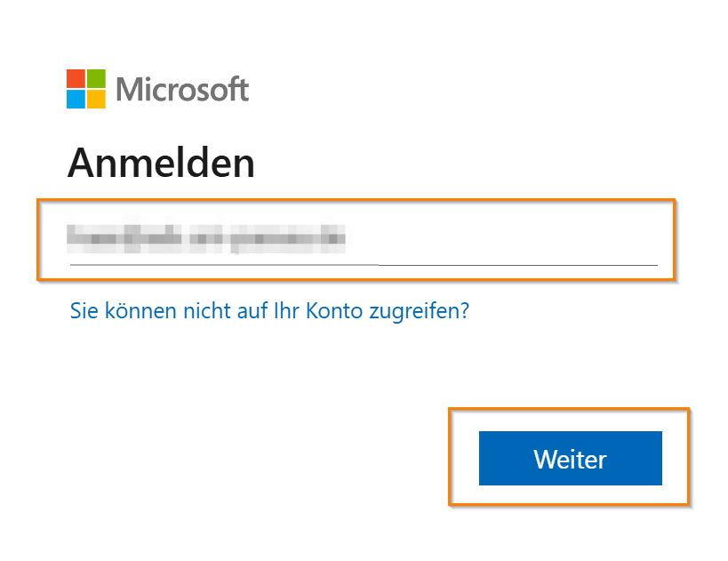
Task: Focus the email sign-in input field
Action: point(356,237)
